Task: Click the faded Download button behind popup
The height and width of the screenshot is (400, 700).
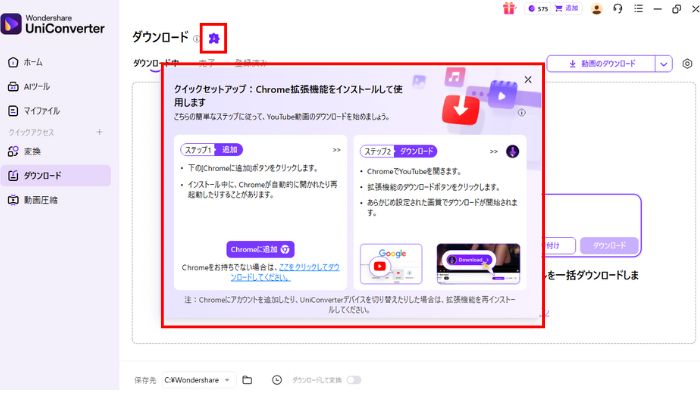Action: (609, 246)
